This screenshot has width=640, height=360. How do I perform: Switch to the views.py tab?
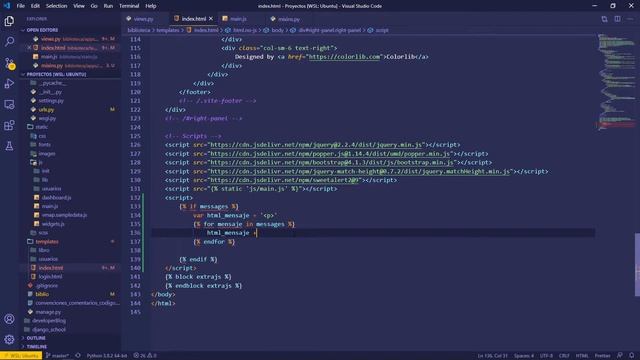coord(143,19)
